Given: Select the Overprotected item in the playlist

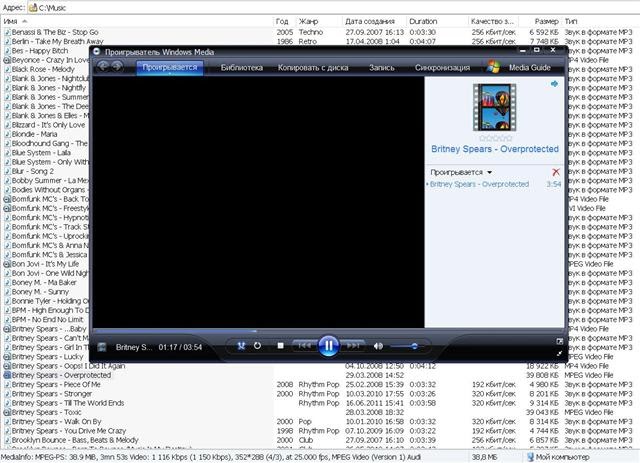Looking at the screenshot, I should coord(479,184).
